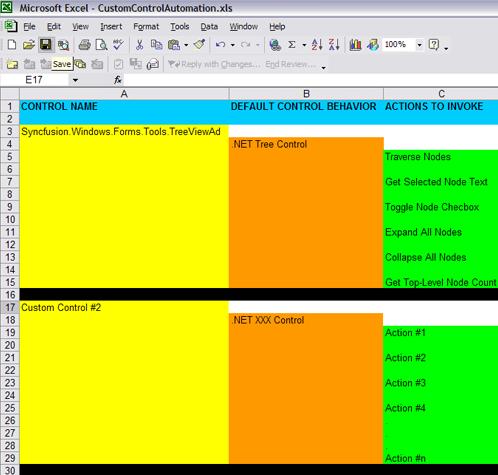Click the Name Box showing E17
The width and height of the screenshot is (498, 475).
(x=34, y=80)
